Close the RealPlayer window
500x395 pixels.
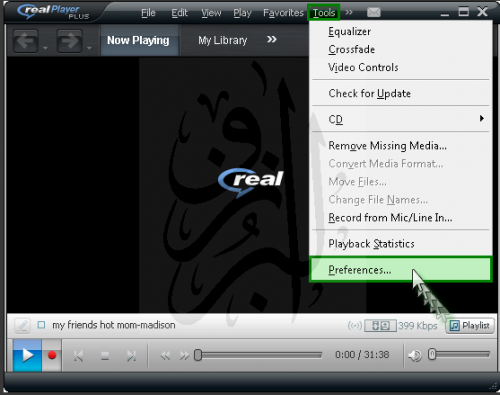point(482,12)
